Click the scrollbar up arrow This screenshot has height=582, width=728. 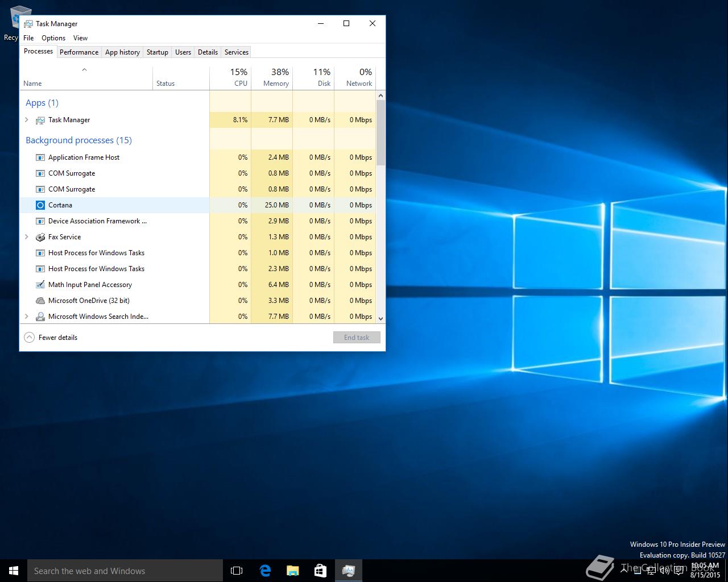click(380, 95)
